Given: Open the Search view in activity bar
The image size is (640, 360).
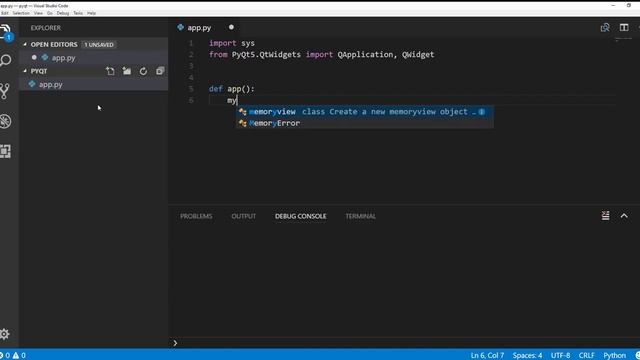Looking at the screenshot, I should pyautogui.click(x=5, y=60).
